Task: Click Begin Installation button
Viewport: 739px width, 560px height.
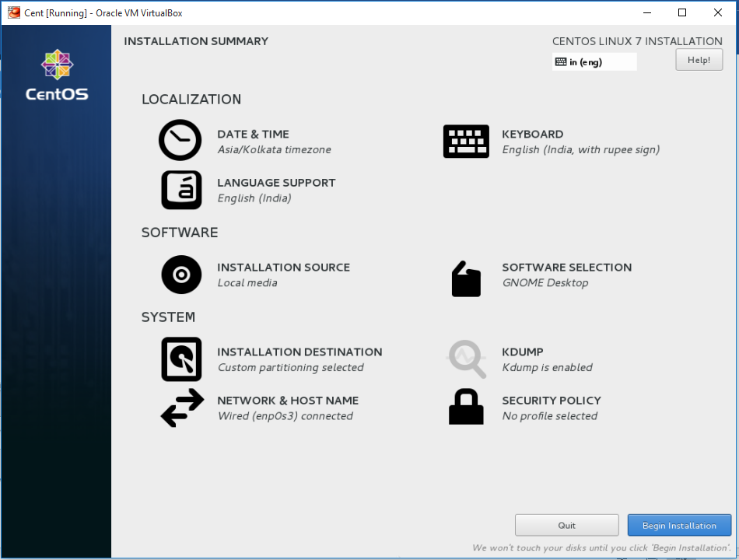Action: click(679, 525)
